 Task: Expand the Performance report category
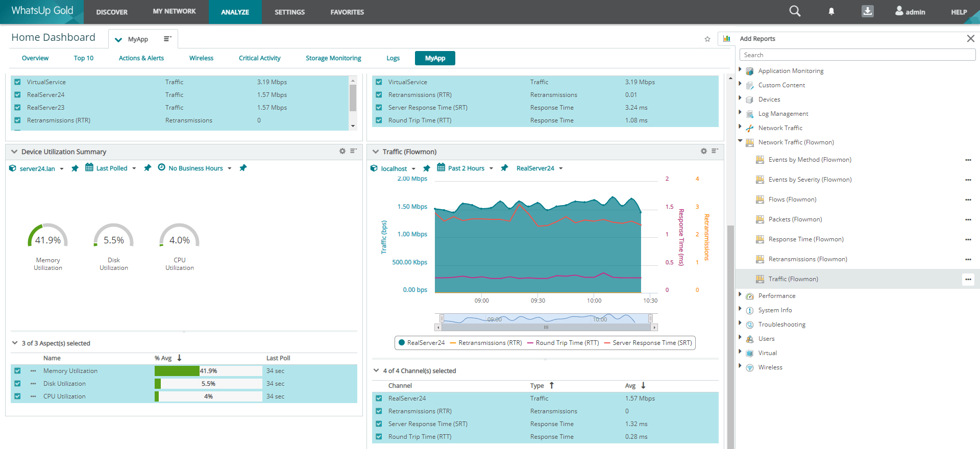click(740, 295)
